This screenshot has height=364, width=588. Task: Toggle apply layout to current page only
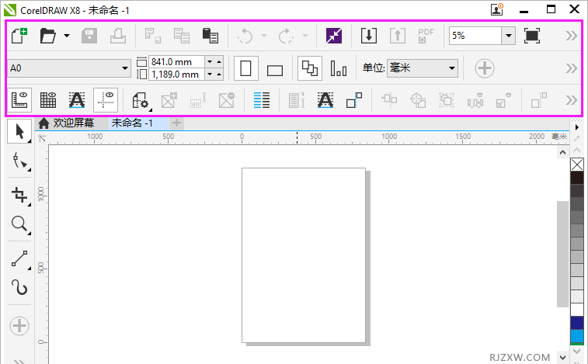pos(339,68)
